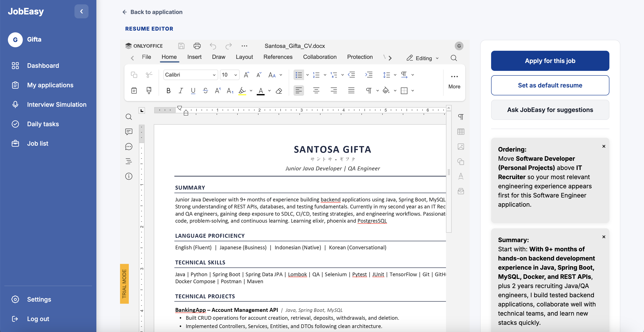Viewport: 644px width, 332px height.
Task: Click the print document icon
Action: (x=197, y=46)
